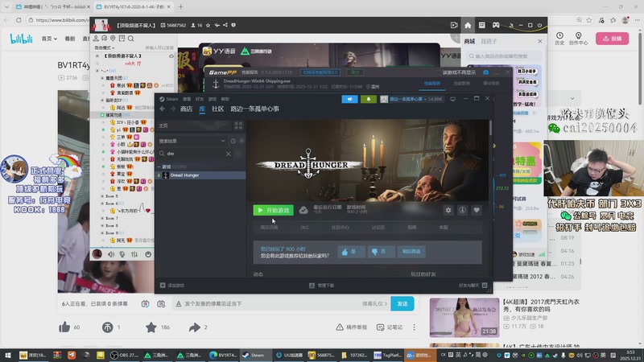Open YY location pin icon in channel toolbar
The width and height of the screenshot is (644, 362).
113,39
